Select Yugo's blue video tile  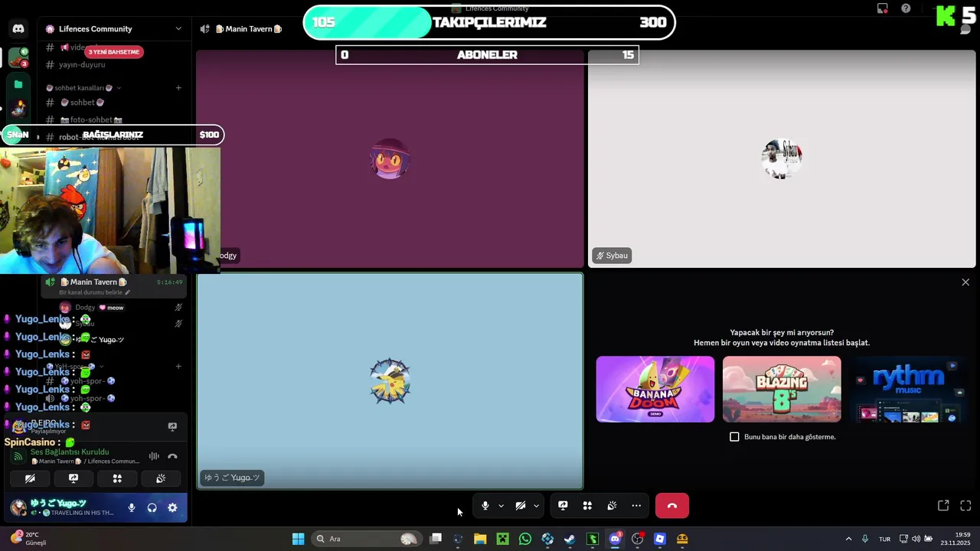click(390, 381)
